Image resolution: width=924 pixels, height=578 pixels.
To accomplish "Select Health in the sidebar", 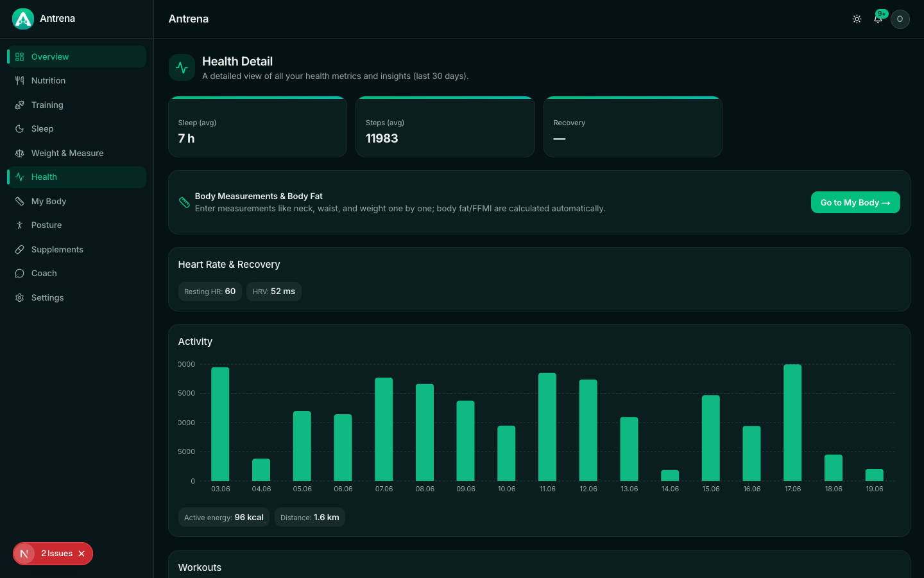I will click(77, 177).
